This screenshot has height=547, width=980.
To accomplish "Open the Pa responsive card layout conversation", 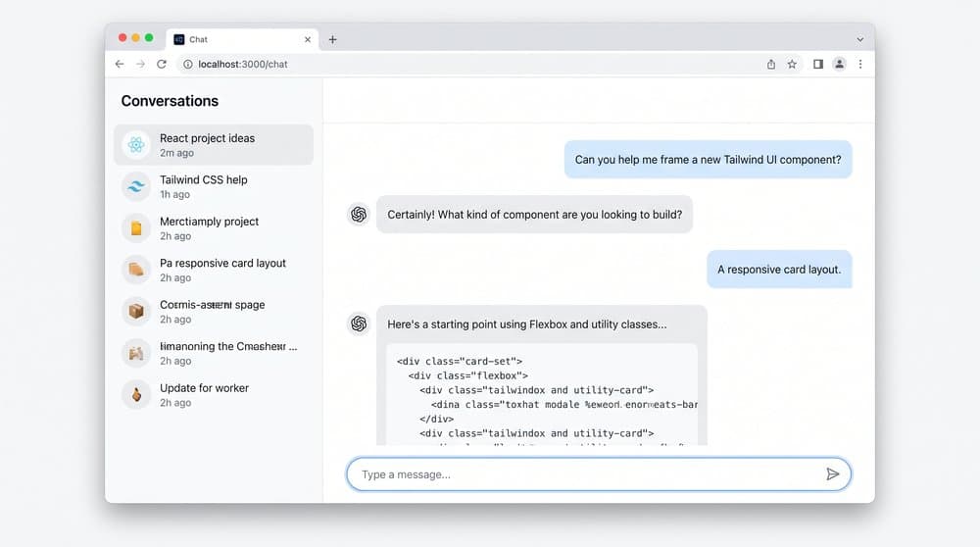I will pos(214,270).
